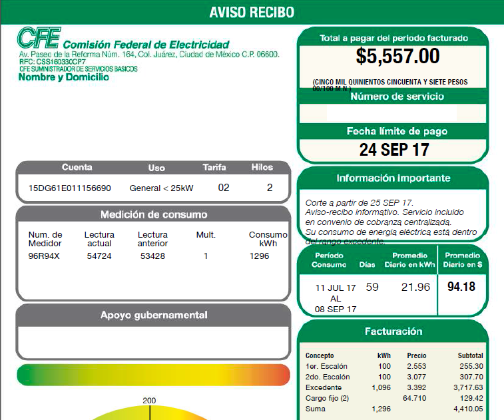Click the period start date '11 JUL 17'
Image resolution: width=504 pixels, height=420 pixels.
coord(336,288)
